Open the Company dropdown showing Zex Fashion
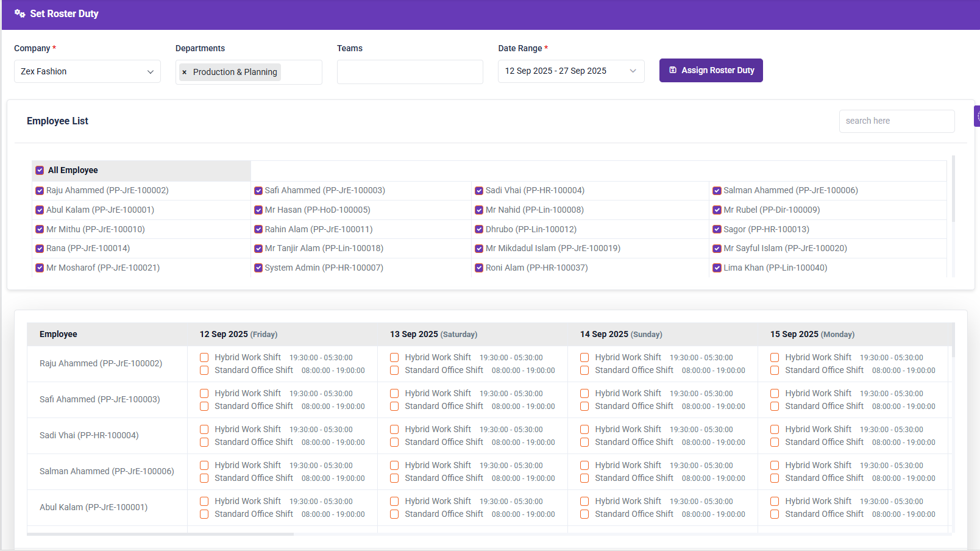 87,71
